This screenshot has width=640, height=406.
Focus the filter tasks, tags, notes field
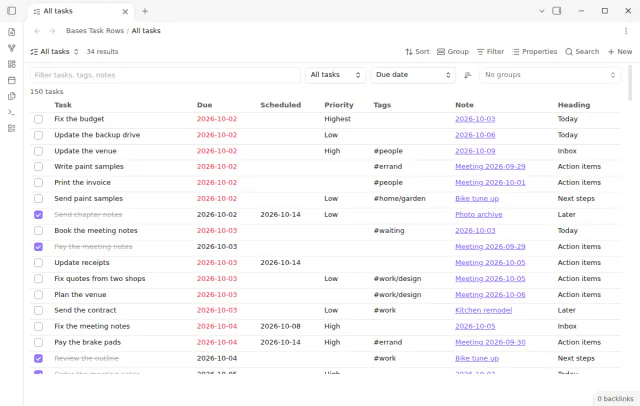coord(165,75)
